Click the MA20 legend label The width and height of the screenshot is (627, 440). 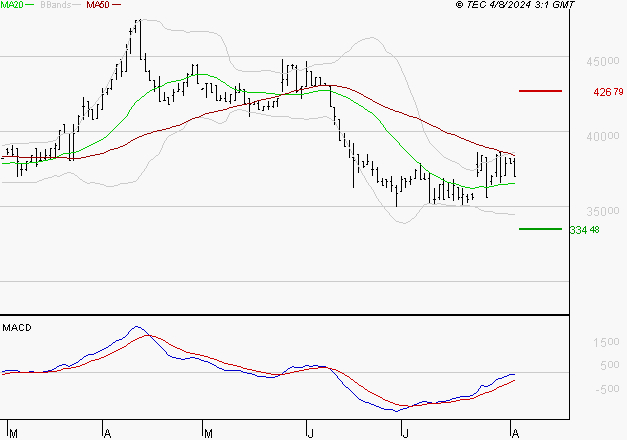pos(12,5)
